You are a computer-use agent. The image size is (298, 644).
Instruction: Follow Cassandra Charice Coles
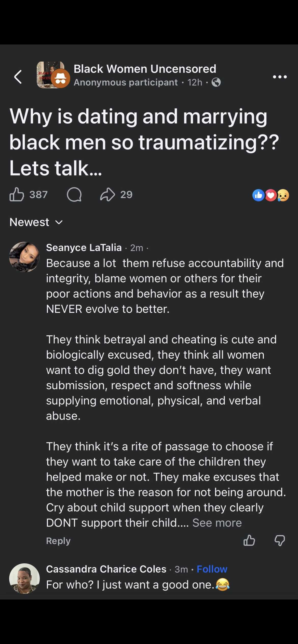(212, 569)
